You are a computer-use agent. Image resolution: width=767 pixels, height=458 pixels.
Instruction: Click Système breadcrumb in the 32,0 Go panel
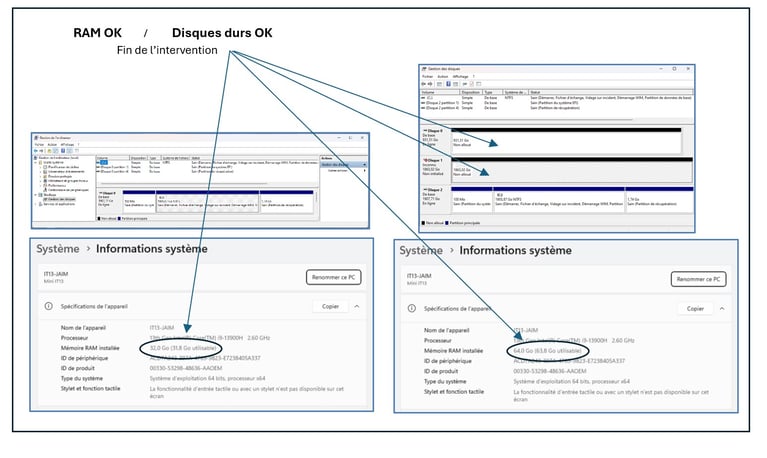tap(58, 249)
